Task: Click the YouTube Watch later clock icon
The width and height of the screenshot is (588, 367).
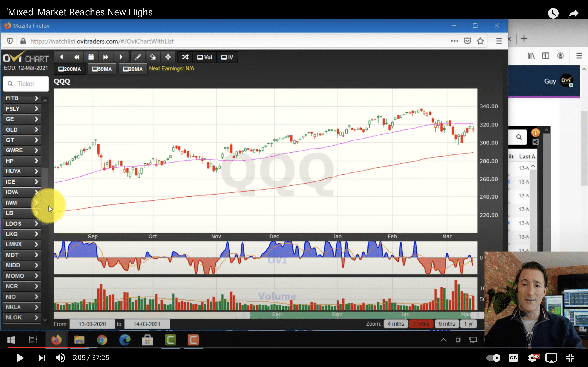Action: [553, 13]
